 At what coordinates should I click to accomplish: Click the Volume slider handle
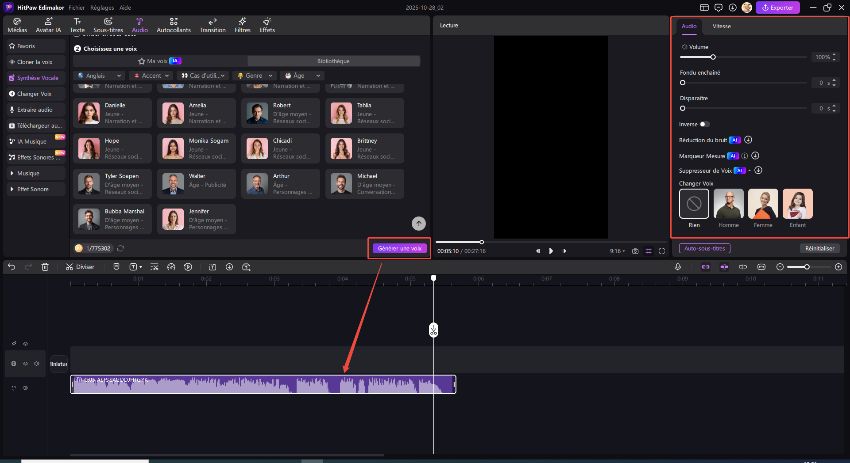[x=712, y=57]
